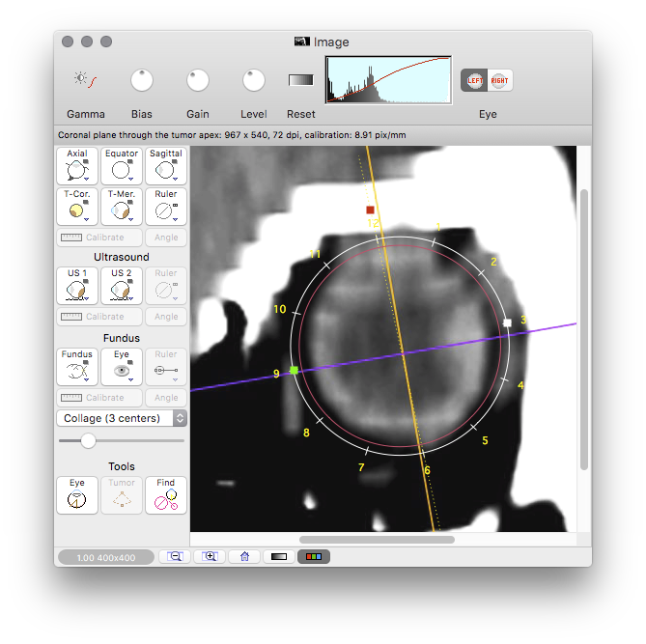The width and height of the screenshot is (646, 644).
Task: Open the T-Cor. button dropdown arrow
Action: click(x=87, y=219)
